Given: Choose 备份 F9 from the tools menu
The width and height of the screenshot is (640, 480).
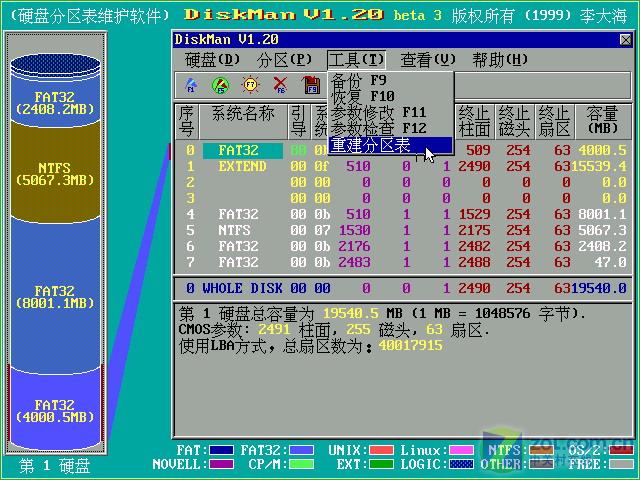Looking at the screenshot, I should coord(391,80).
